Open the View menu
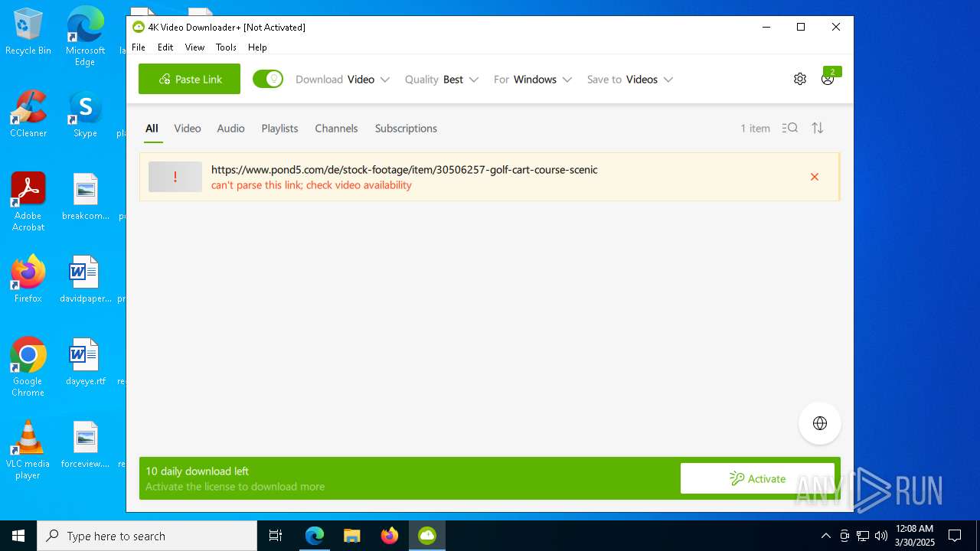The height and width of the screenshot is (551, 980). [194, 47]
